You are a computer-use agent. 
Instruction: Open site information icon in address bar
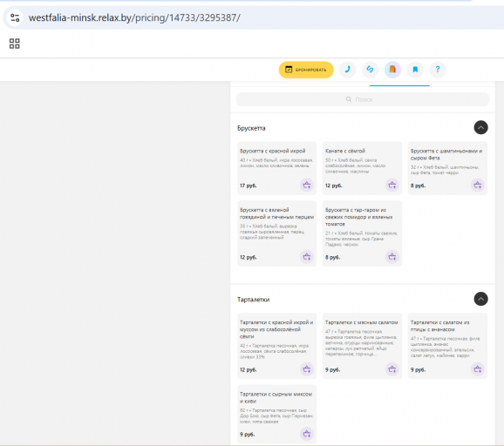click(x=15, y=17)
